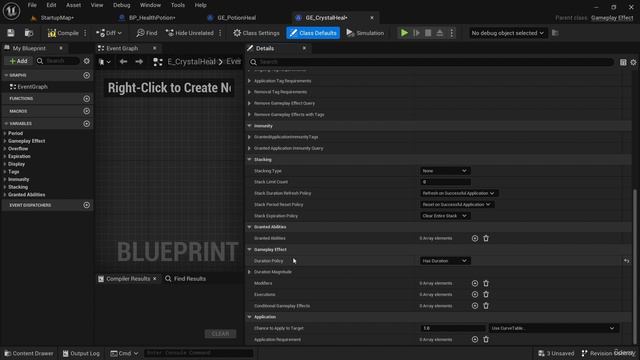The height and width of the screenshot is (360, 640).
Task: Click the Details search field
Action: [431, 62]
